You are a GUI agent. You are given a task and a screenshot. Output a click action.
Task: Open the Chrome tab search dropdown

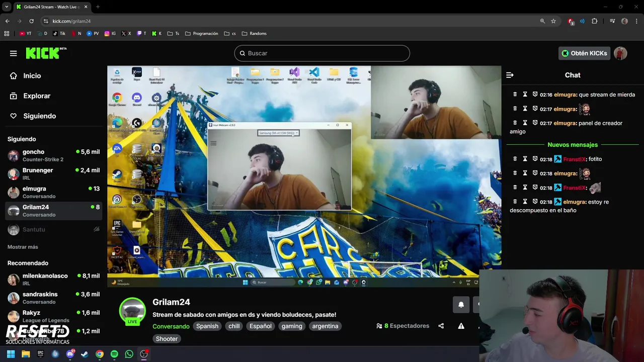(x=7, y=7)
